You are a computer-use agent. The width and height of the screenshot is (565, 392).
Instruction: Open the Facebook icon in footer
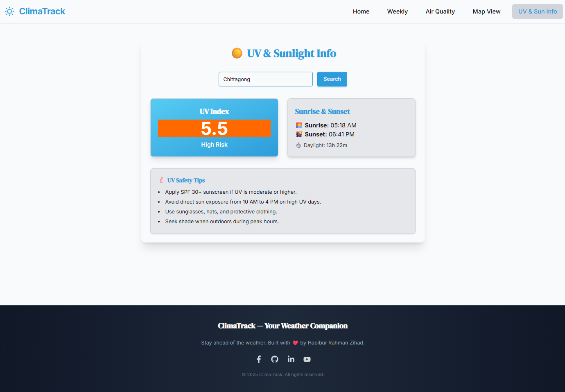(259, 359)
